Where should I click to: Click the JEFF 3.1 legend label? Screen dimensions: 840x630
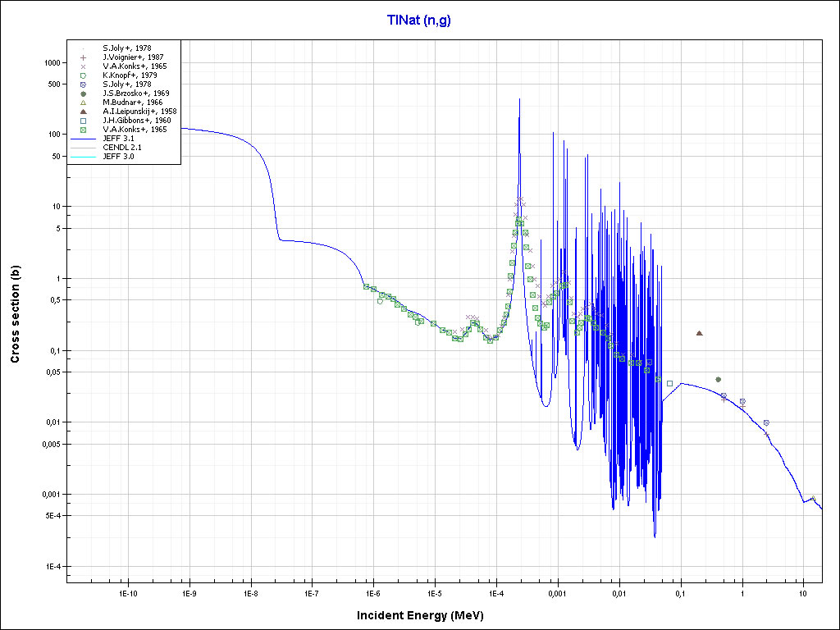click(118, 138)
